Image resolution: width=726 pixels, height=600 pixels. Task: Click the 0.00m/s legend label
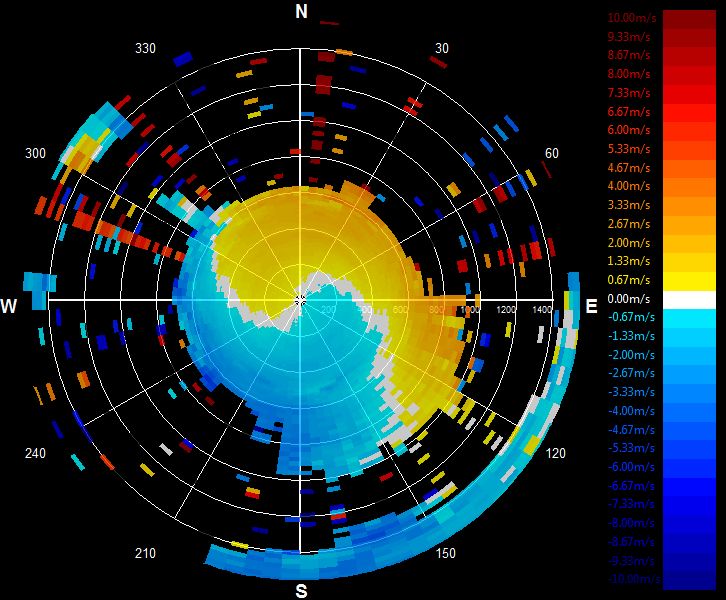click(629, 299)
